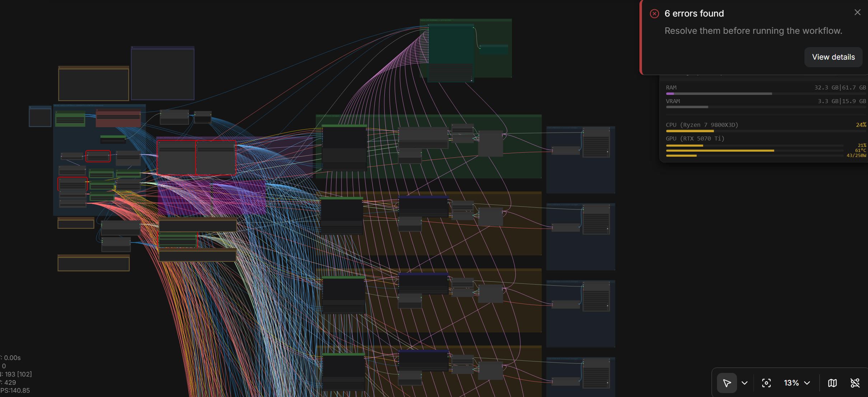868x397 pixels.
Task: Click the "0.00s" timing stat
Action: [x=12, y=358]
